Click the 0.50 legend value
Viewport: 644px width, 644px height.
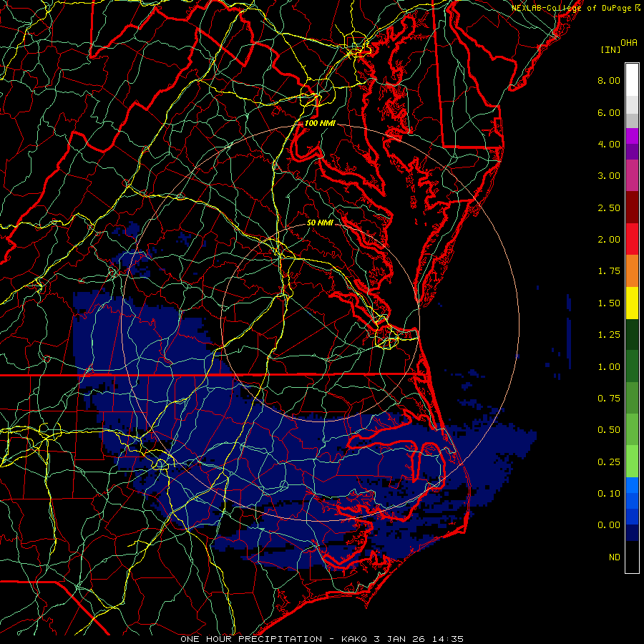(x=609, y=430)
